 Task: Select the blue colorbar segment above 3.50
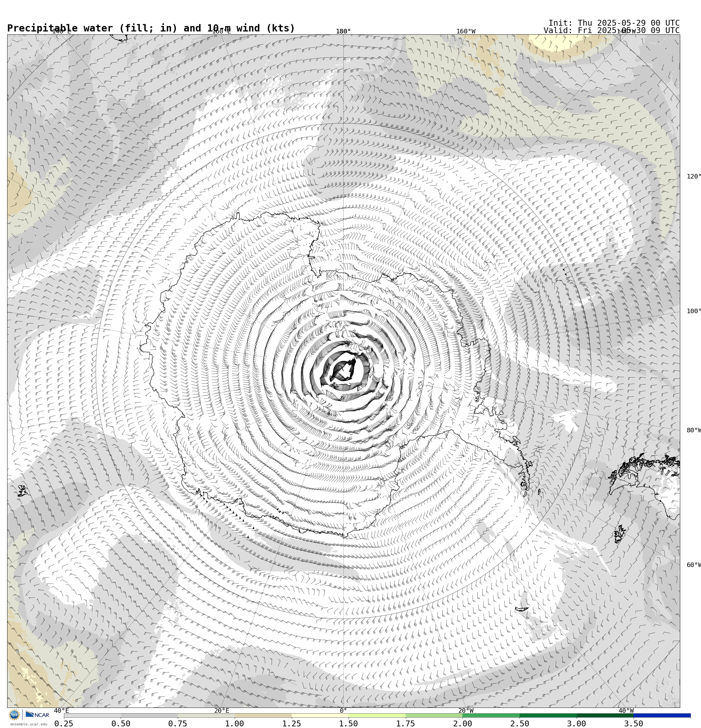662,715
